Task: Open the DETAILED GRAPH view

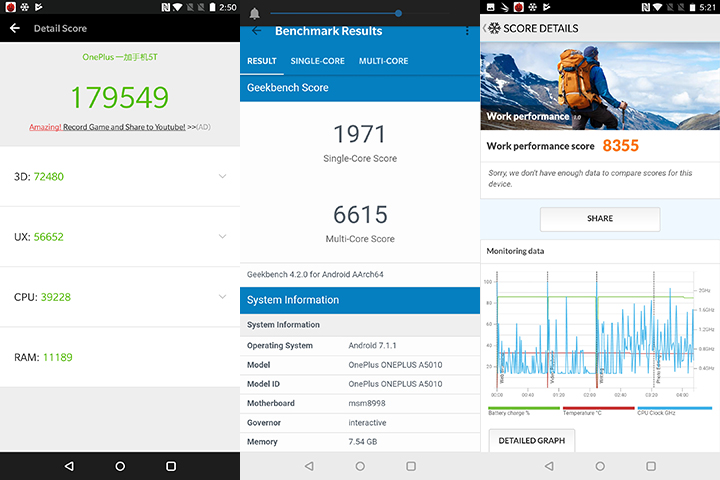Action: 531,440
